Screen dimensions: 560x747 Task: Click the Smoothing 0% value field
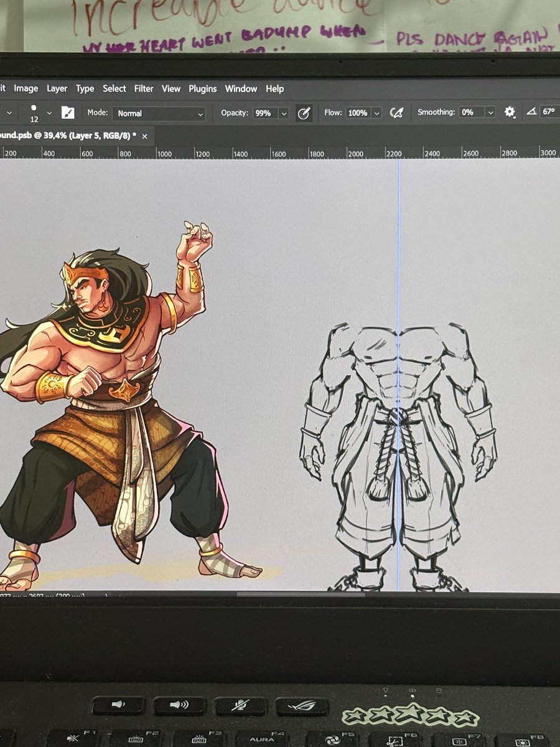(x=472, y=113)
